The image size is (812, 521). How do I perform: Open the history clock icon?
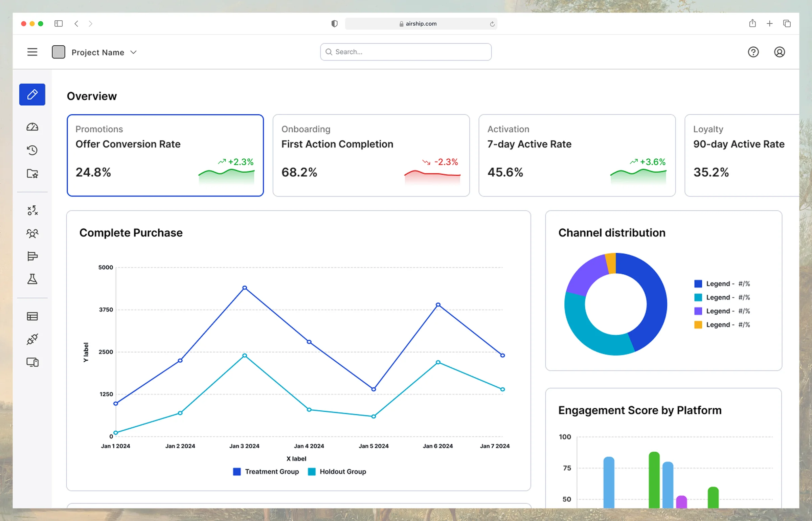(32, 150)
